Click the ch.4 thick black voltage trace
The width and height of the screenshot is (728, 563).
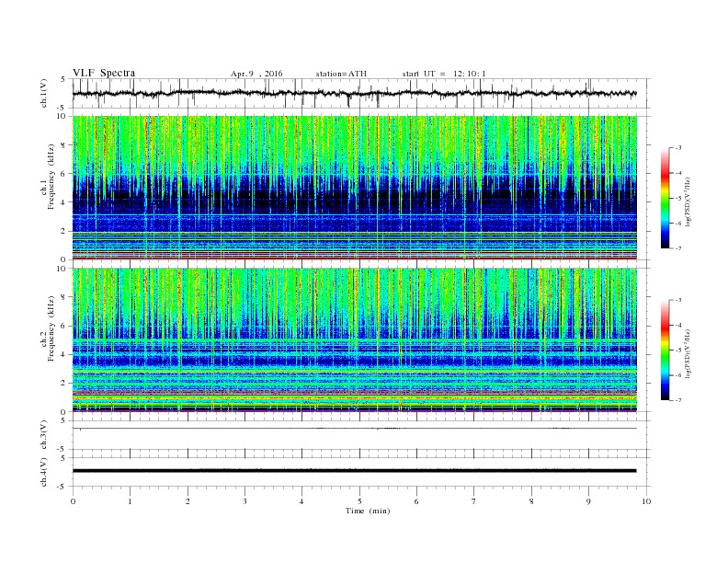coord(354,471)
